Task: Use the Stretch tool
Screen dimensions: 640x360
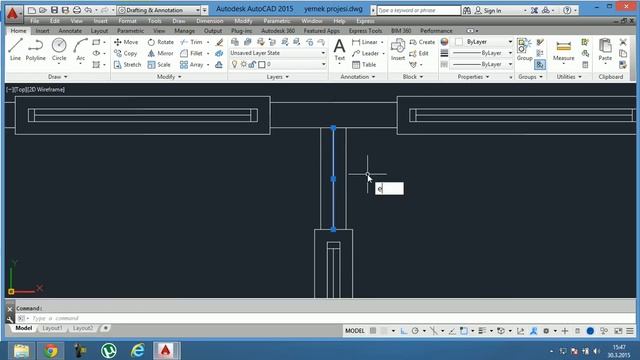Action: click(x=127, y=65)
